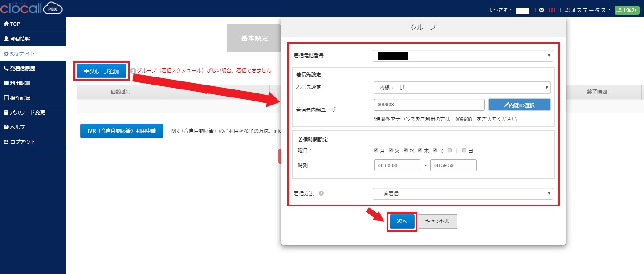Viewport: 644px width, 274px height.
Task: Click the clocall PBX logo
Action: (x=31, y=8)
